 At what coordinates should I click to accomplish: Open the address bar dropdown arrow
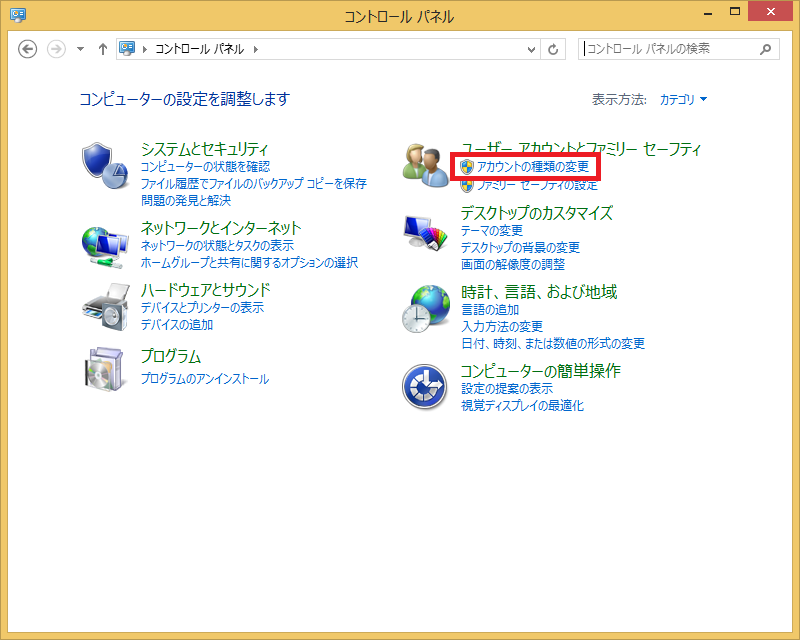point(530,49)
